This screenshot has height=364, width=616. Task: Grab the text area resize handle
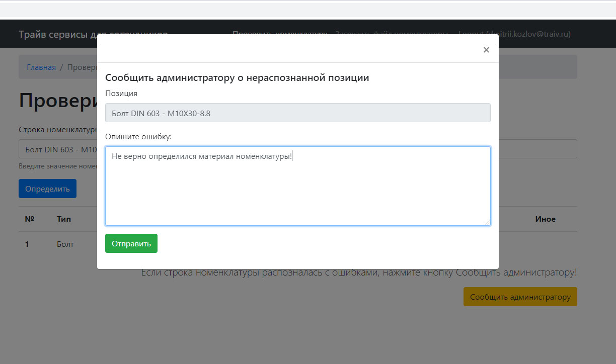tap(487, 222)
